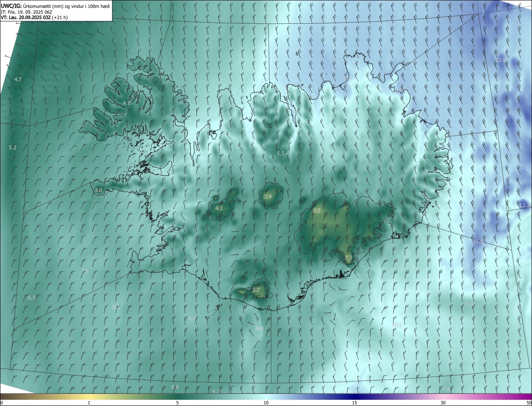Select the 'IT: Fös. 19. 09. 2025 06Z' line
Viewport: 532px width, 406px height.
(27, 12)
